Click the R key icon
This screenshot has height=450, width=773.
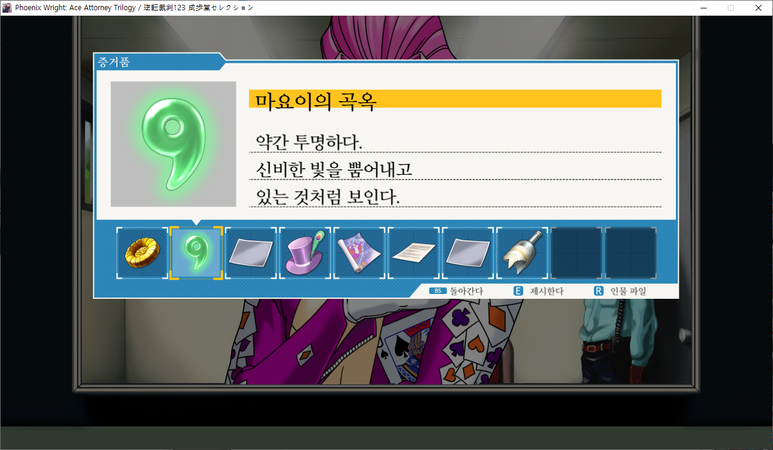(598, 291)
